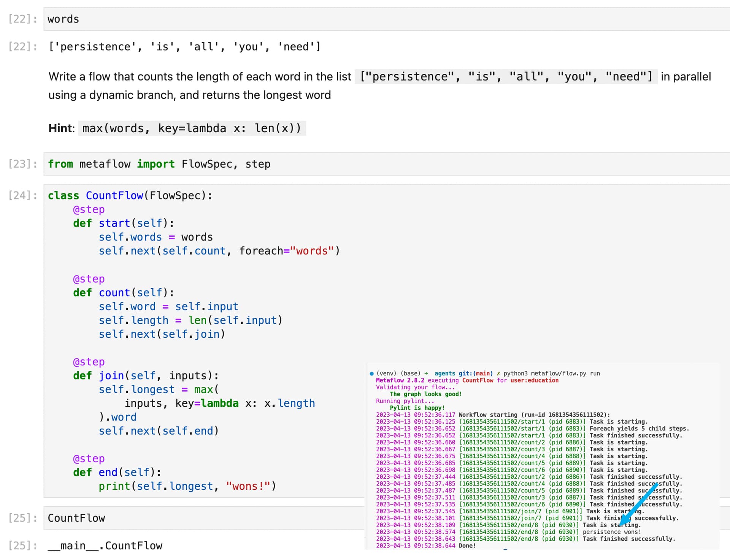Click the 'def join(self, inputs):' line
This screenshot has height=560, width=730.
[146, 375]
